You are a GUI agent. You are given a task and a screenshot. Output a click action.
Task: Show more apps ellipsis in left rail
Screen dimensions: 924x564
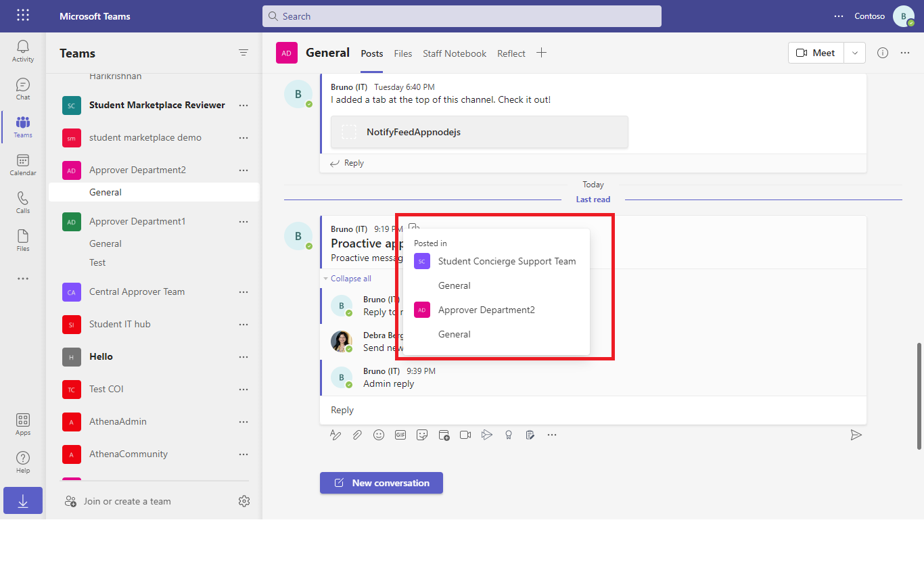23,279
